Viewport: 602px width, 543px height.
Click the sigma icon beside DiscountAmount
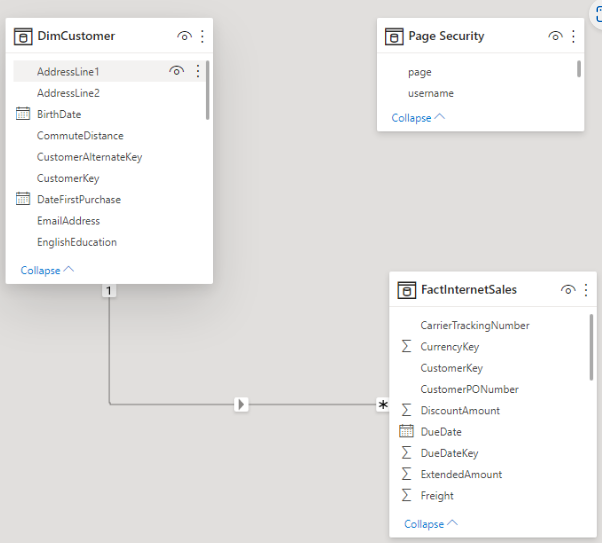(x=406, y=410)
